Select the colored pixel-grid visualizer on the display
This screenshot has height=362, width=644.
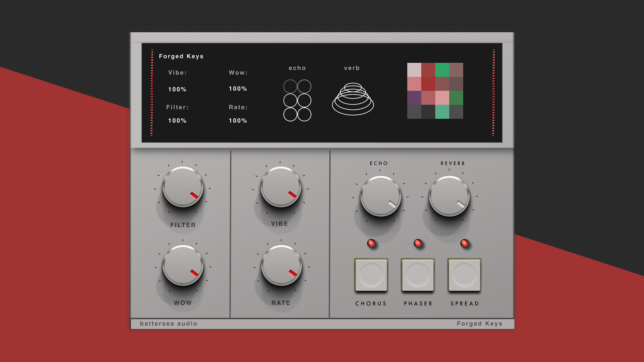tap(435, 90)
